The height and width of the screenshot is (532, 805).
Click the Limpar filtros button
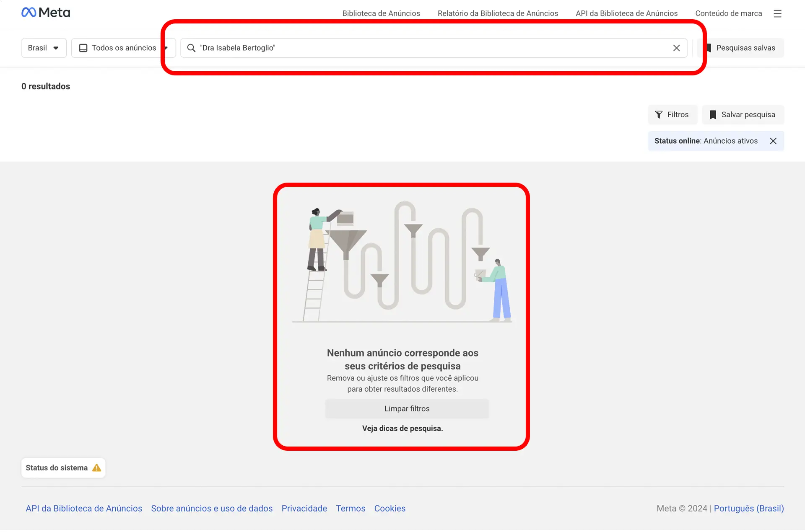pos(407,408)
